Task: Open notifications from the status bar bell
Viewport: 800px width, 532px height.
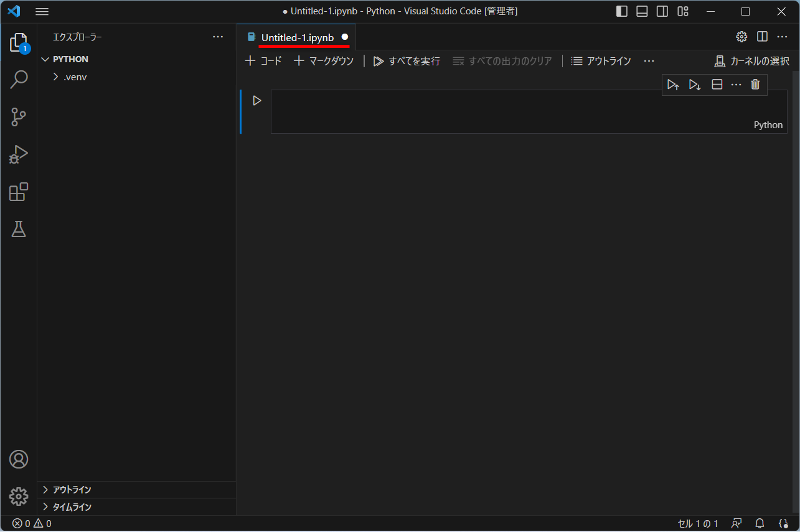Action: [759, 523]
